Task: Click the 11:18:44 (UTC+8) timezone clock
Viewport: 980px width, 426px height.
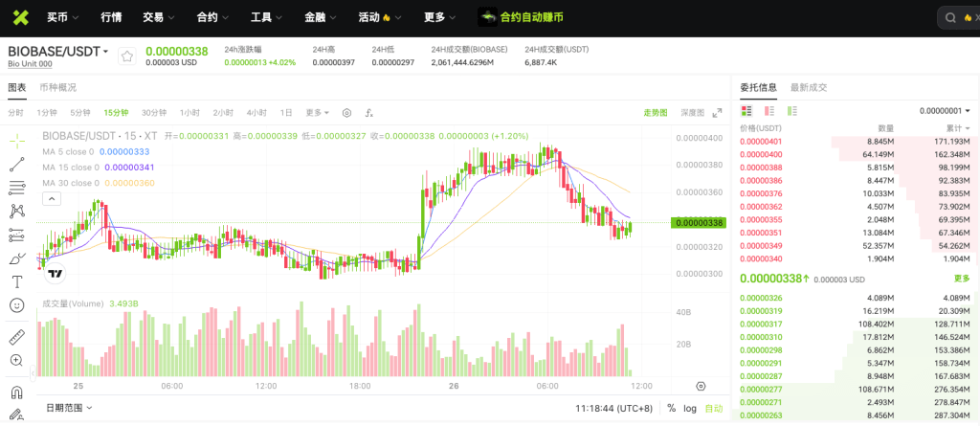Action: tap(613, 409)
